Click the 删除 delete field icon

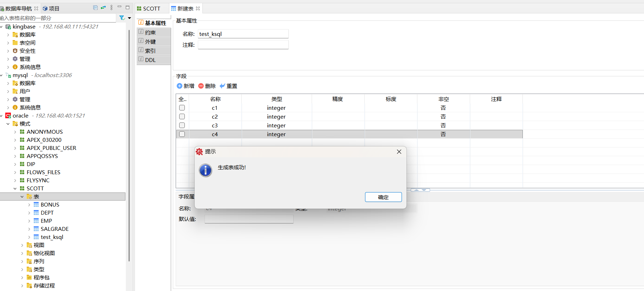coord(201,86)
